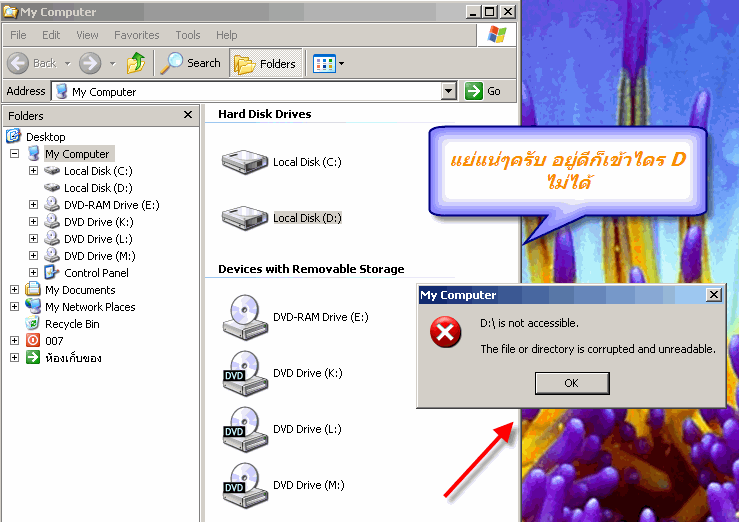
Task: Select Recycle Bin icon in tree
Action: tap(33, 323)
